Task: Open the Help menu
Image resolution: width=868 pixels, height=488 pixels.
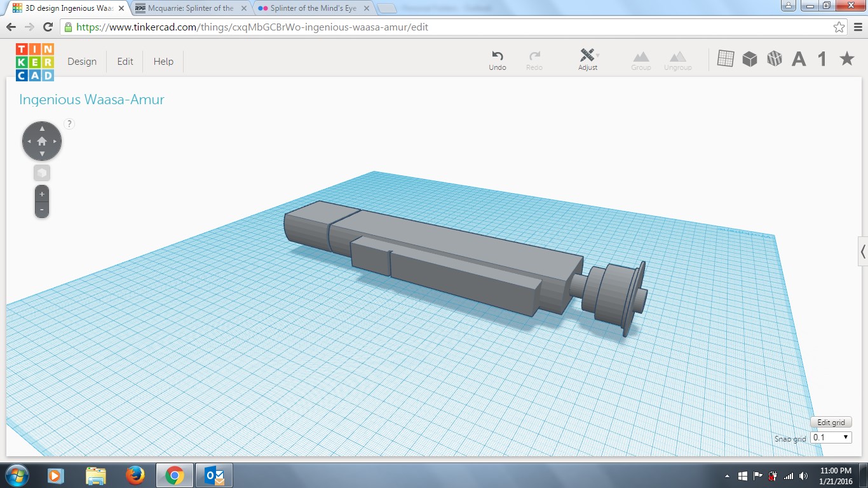Action: click(x=163, y=62)
